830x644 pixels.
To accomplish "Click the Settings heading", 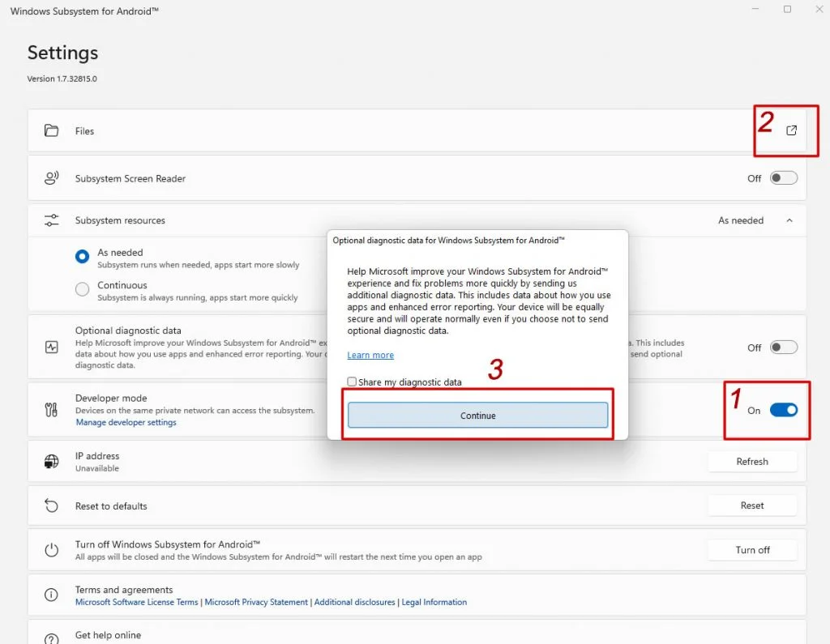I will click(x=63, y=53).
